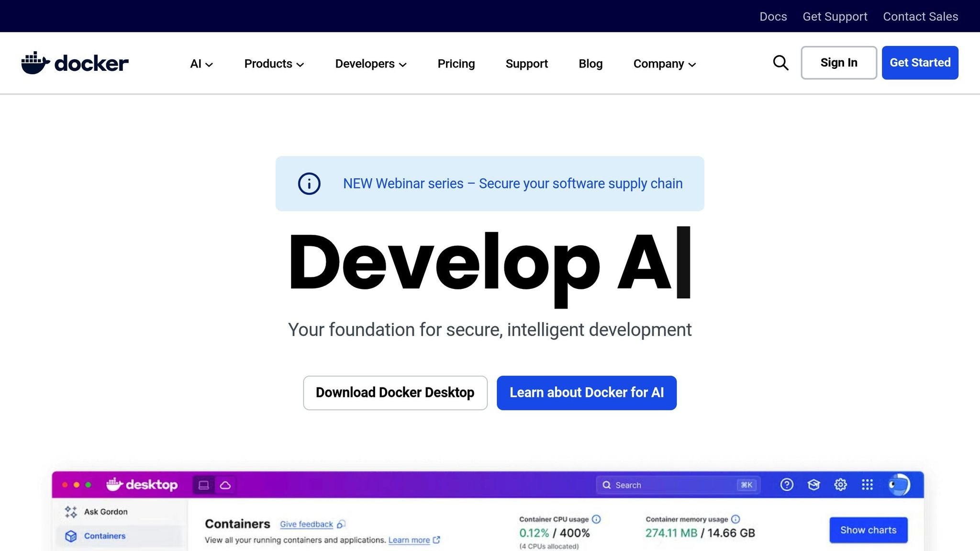Click the Get Started button
The image size is (980, 551).
(920, 63)
